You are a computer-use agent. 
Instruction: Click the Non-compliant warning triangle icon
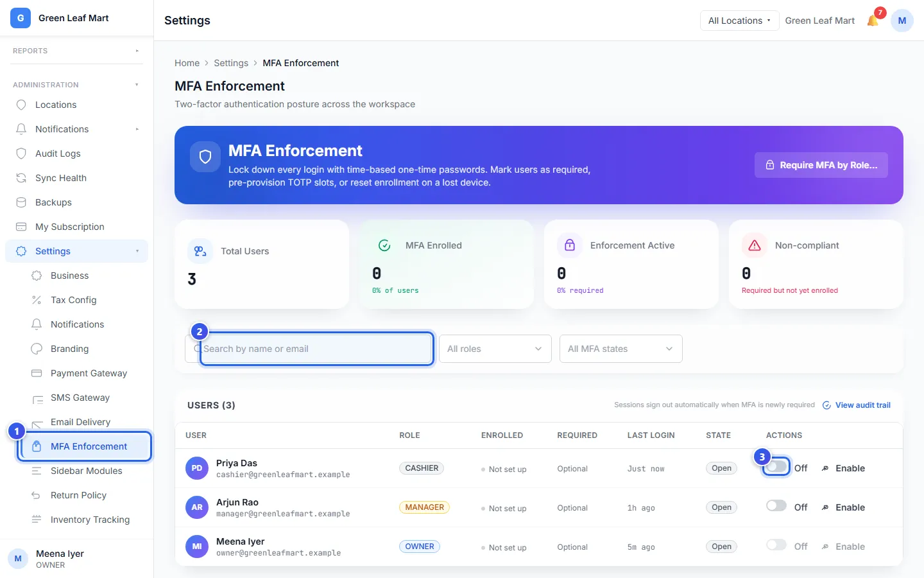(755, 245)
